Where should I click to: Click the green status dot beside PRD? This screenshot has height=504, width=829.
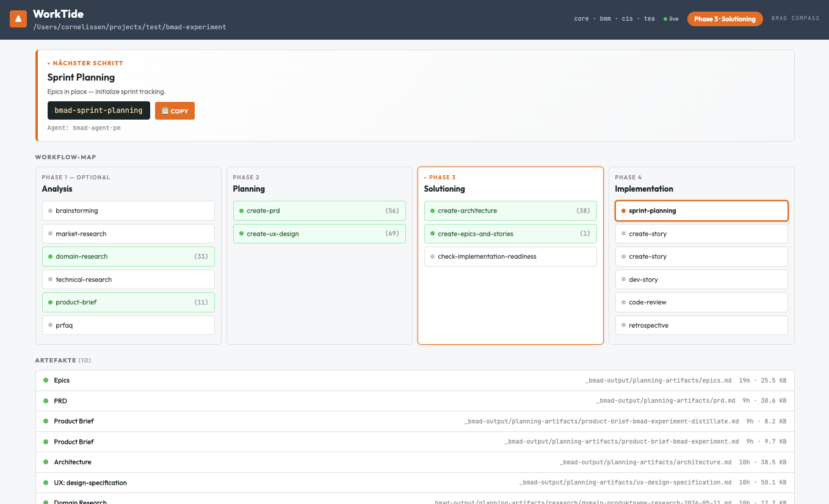46,401
